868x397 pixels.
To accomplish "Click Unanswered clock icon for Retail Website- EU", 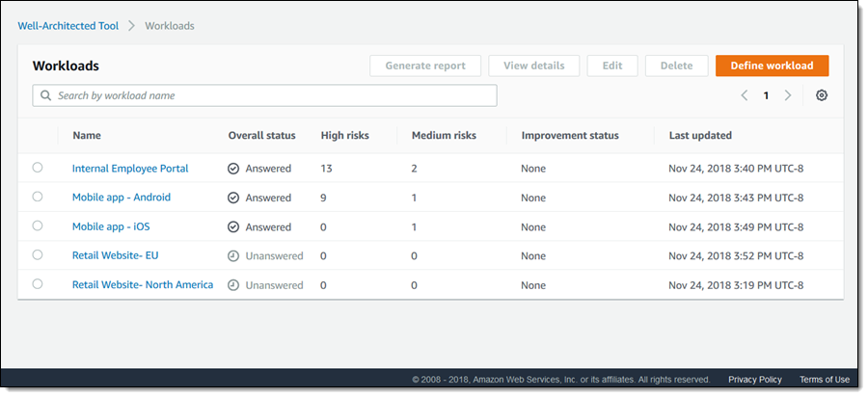I will [x=233, y=256].
